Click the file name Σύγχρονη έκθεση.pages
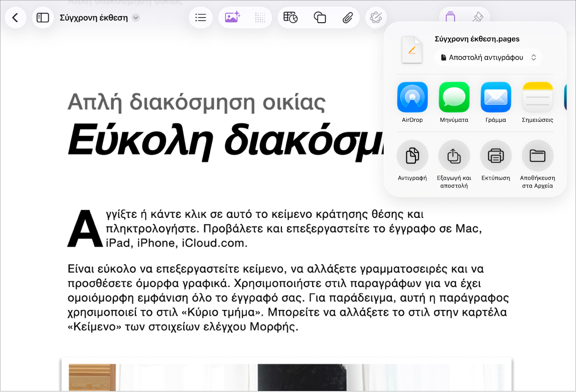The image size is (576, 392). click(x=477, y=39)
